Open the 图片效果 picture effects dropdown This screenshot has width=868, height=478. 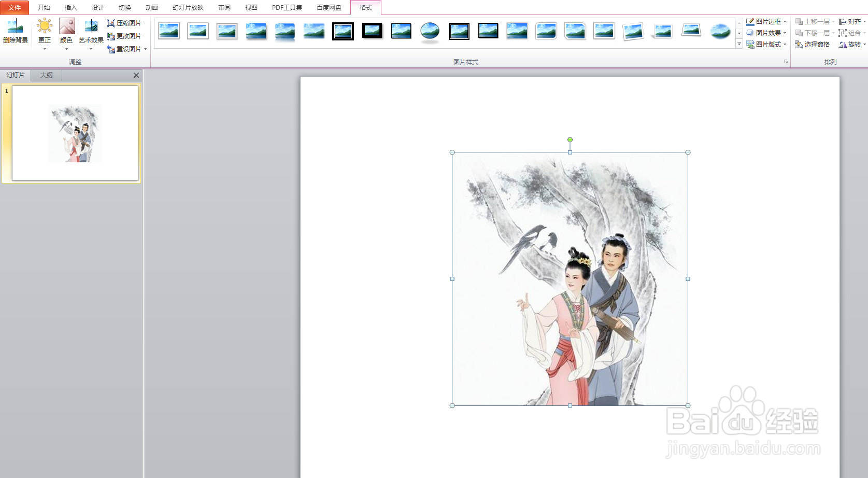click(766, 33)
